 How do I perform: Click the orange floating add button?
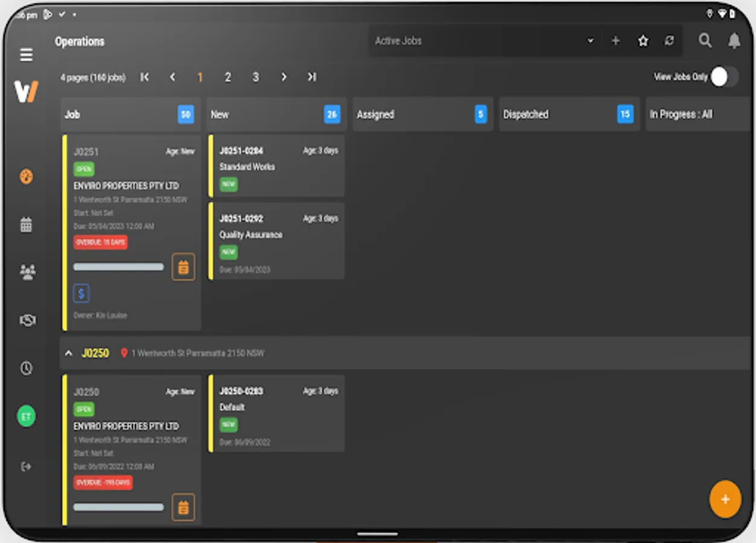tap(725, 500)
